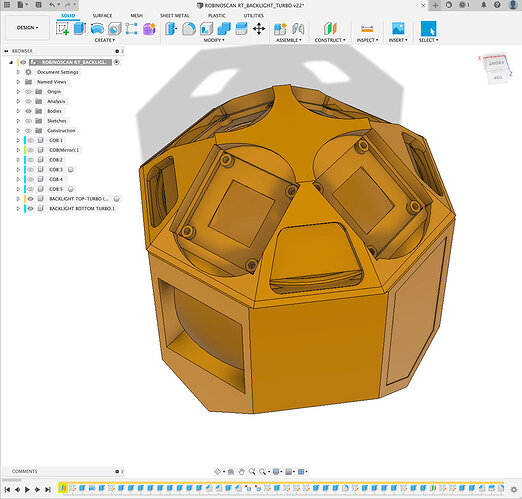Select the Create Sketch tool
The image size is (522, 499).
62,29
